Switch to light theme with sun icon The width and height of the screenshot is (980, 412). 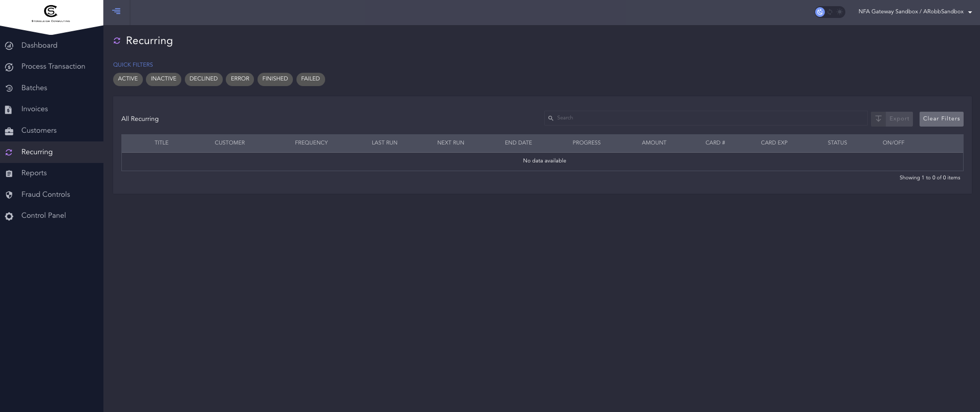(840, 12)
